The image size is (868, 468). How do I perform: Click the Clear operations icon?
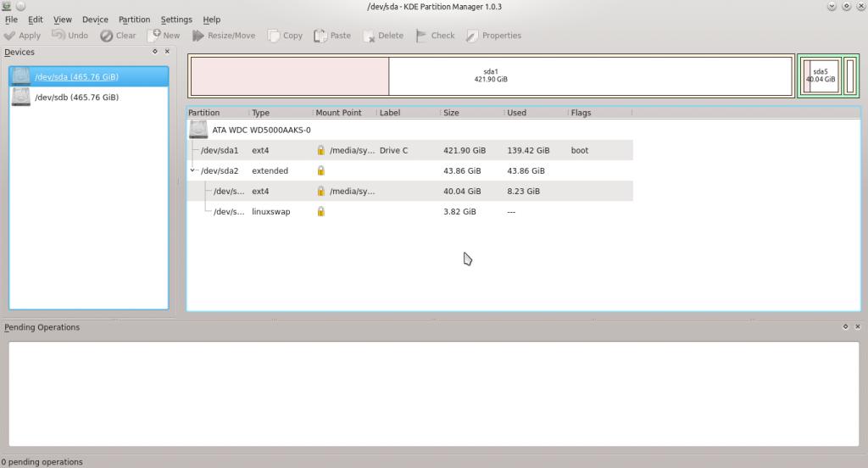[107, 36]
